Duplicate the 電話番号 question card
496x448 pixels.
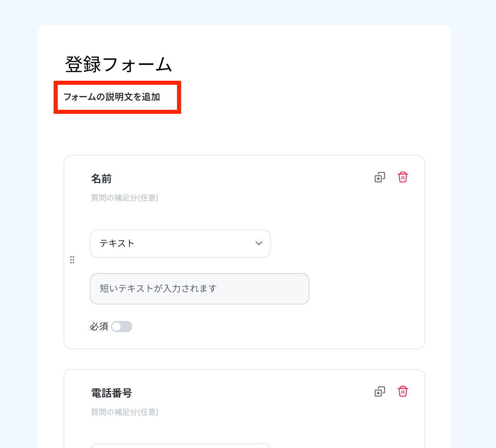pos(380,391)
